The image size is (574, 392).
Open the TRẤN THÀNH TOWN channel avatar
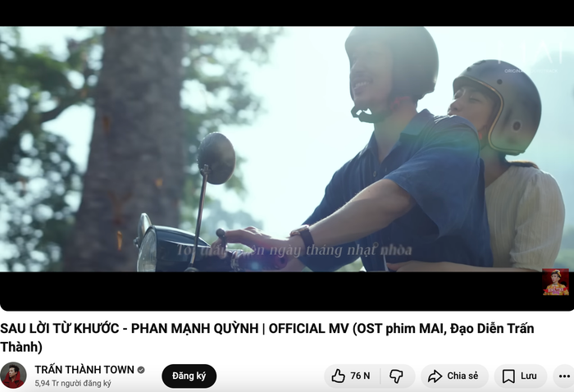click(13, 376)
